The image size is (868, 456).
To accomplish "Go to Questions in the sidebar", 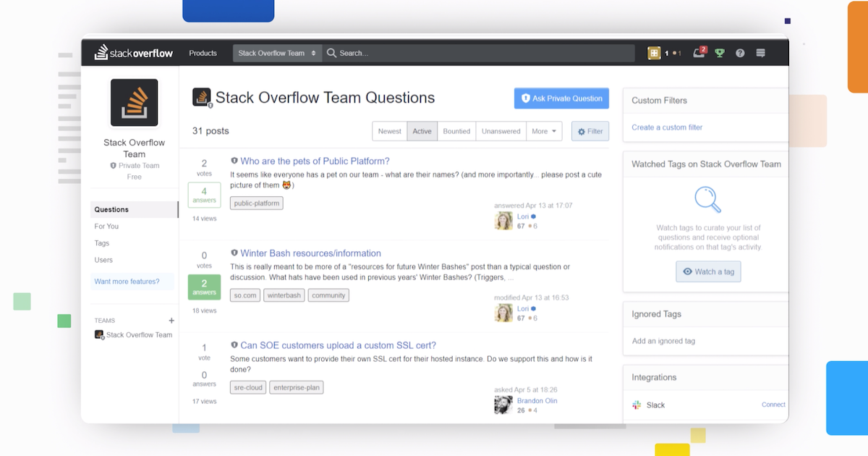I will click(135, 209).
